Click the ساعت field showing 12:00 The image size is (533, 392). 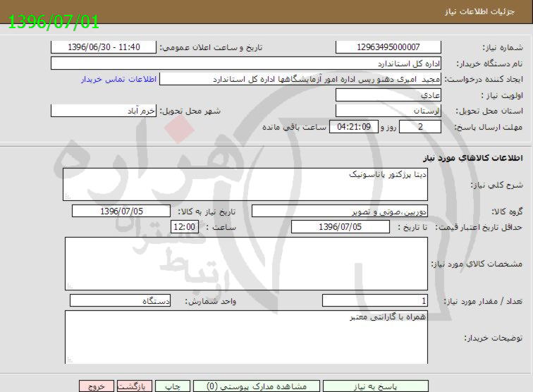pos(185,227)
